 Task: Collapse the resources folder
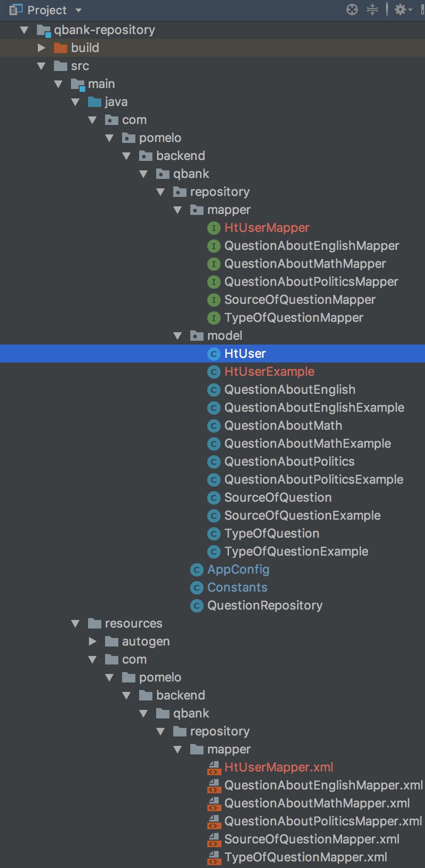(76, 624)
